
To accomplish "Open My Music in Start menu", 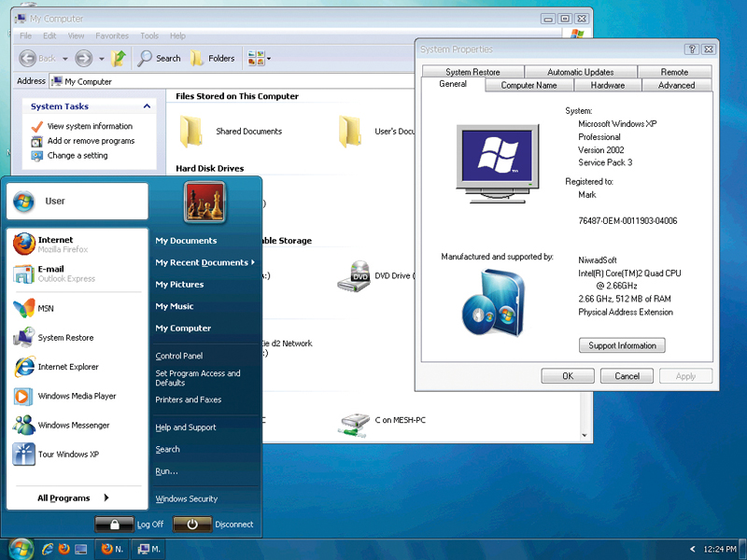I will tap(175, 306).
